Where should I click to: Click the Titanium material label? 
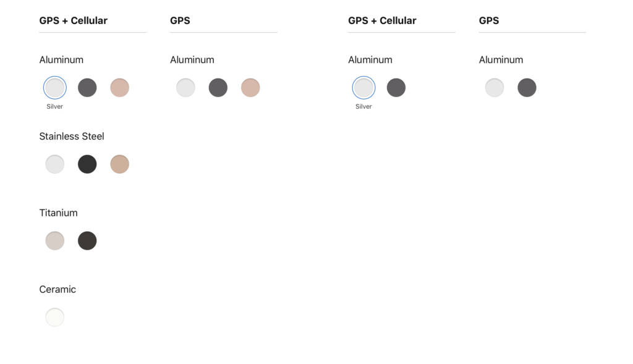[x=58, y=213]
